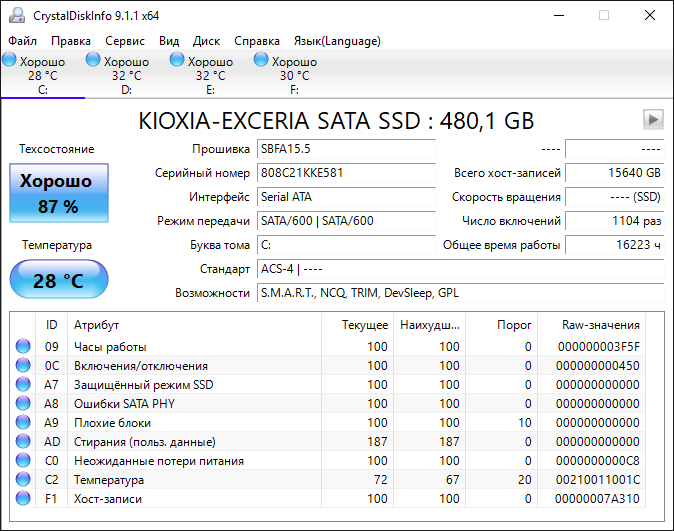Open the Справка menu
The height and width of the screenshot is (531, 674).
pyautogui.click(x=257, y=41)
